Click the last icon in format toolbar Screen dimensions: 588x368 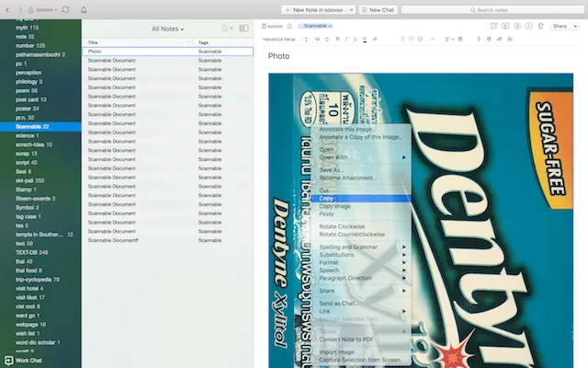click(510, 39)
